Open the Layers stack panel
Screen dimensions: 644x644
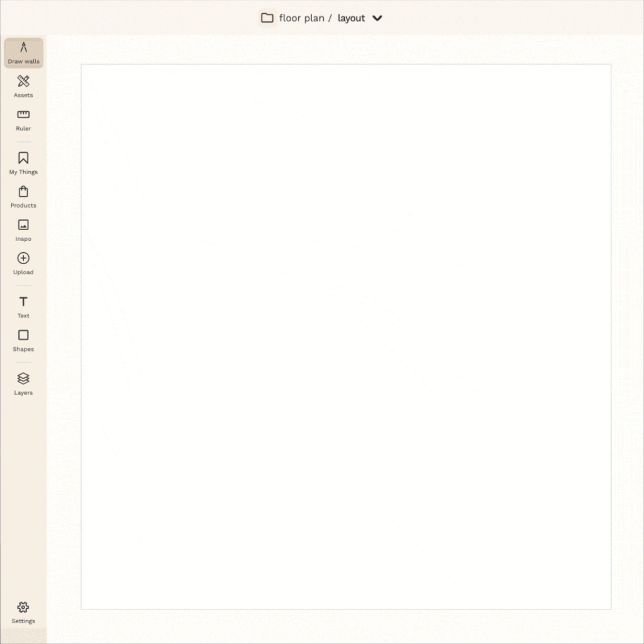23,379
